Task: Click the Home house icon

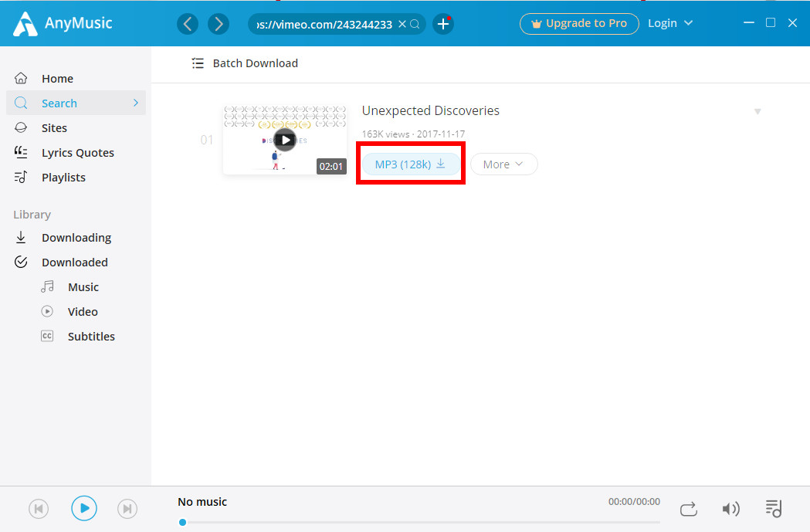Action: point(21,78)
